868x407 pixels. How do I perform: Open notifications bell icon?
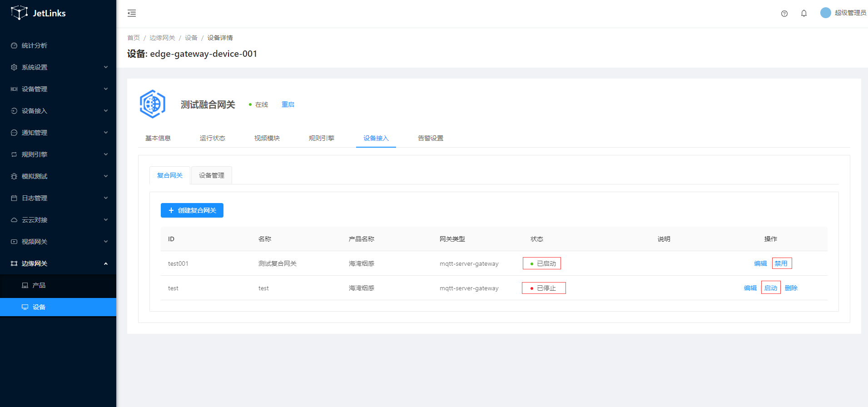804,14
